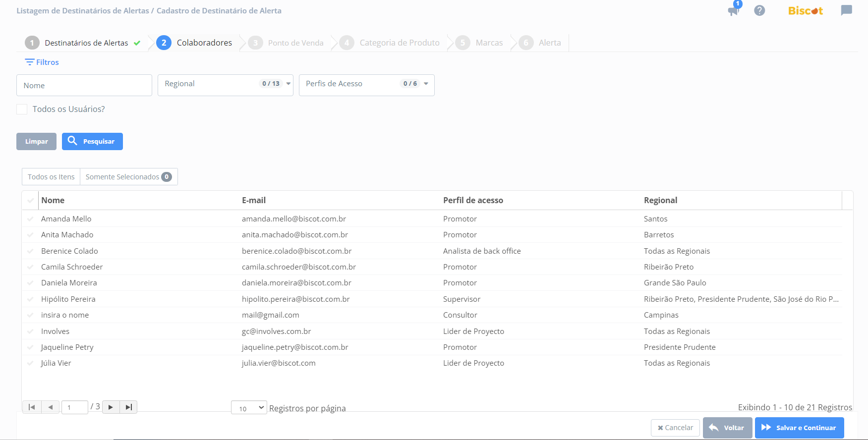Sort by the E-mail column header

[x=254, y=200]
